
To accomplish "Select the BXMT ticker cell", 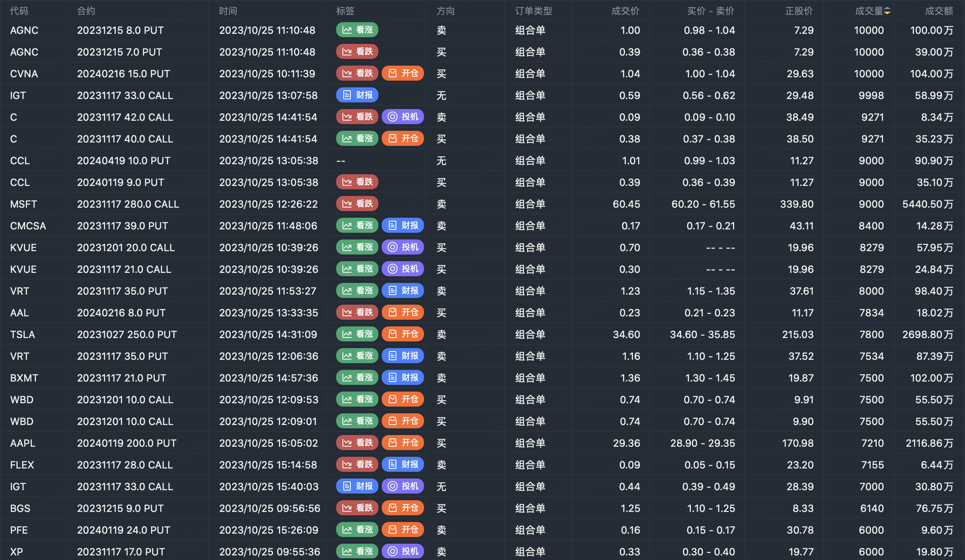I will click(x=24, y=378).
